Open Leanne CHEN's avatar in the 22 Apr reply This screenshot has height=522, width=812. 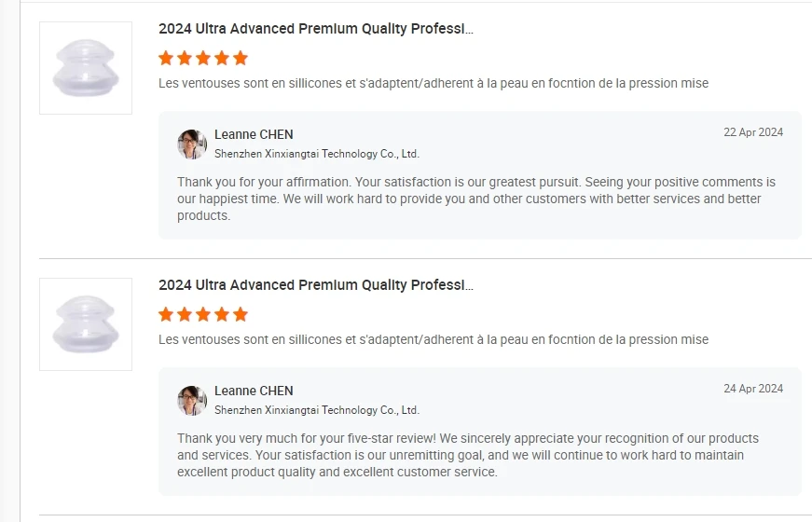(x=192, y=144)
